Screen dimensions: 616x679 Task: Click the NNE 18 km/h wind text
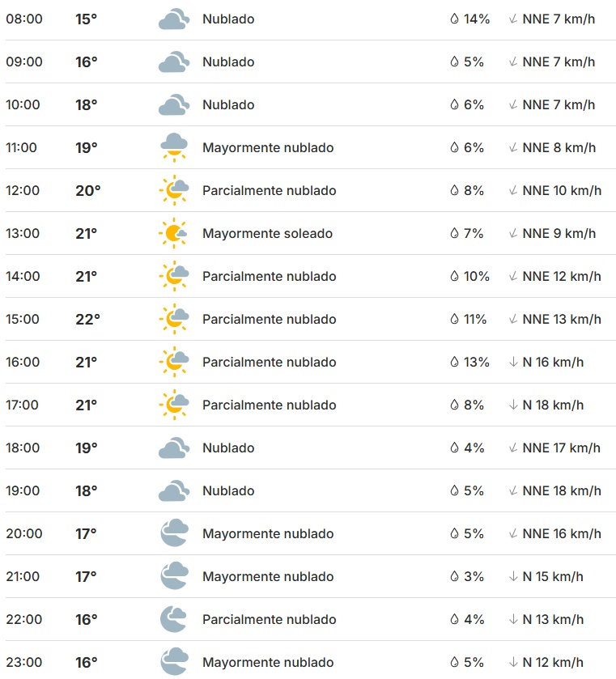(x=562, y=490)
